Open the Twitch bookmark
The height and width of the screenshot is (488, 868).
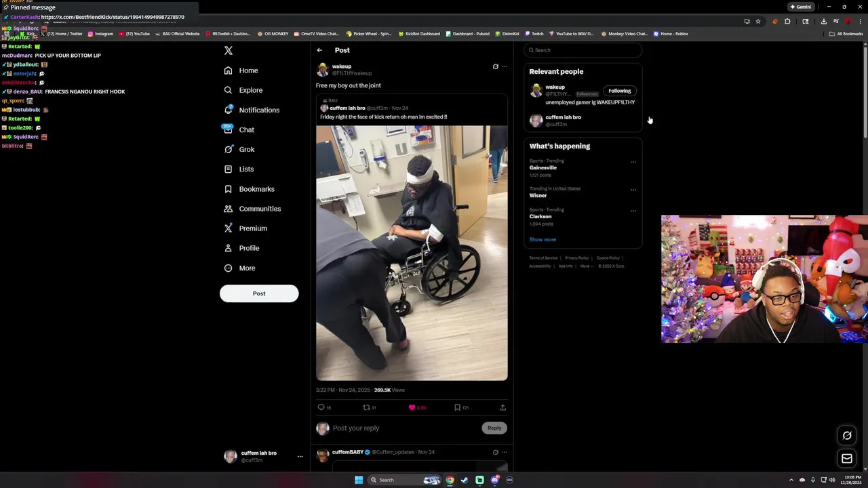534,34
